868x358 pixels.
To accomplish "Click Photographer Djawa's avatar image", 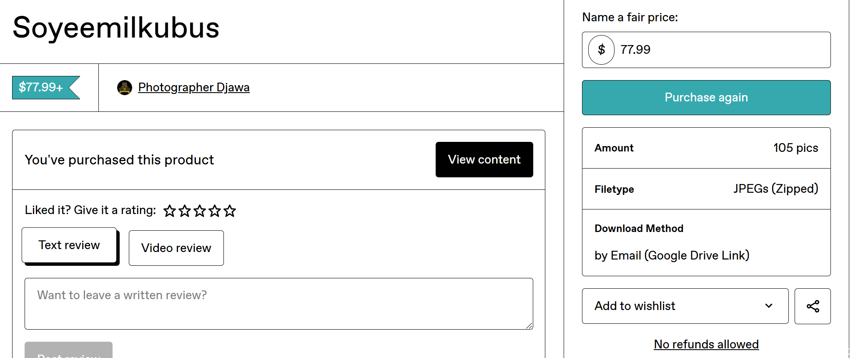I will pos(124,88).
